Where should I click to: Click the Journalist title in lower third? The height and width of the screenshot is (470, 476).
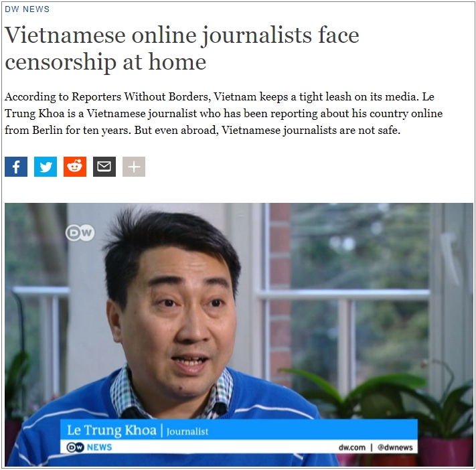187,431
